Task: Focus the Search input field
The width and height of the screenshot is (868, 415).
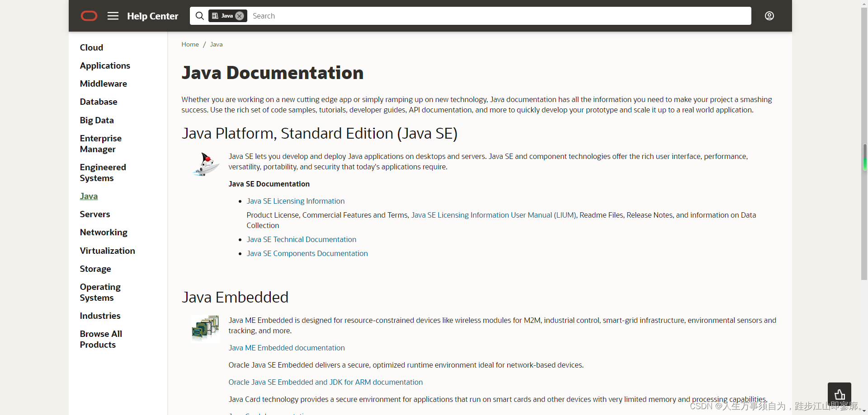Action: pyautogui.click(x=500, y=16)
